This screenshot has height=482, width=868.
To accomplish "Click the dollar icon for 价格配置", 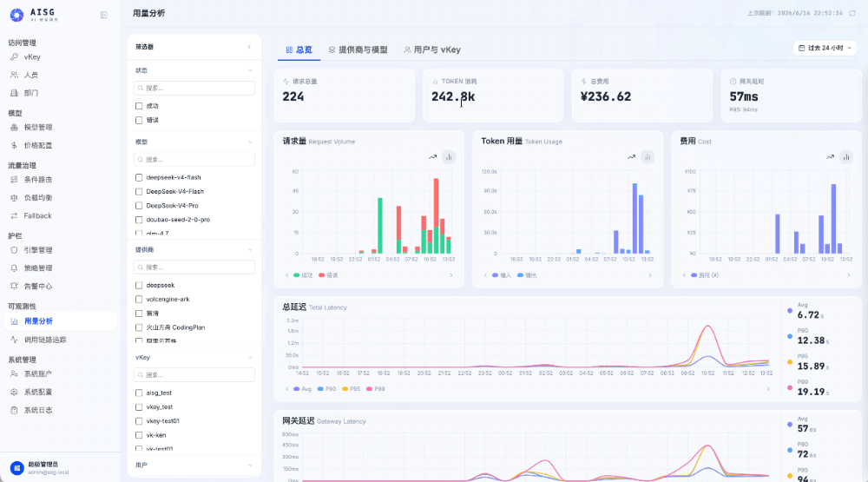I will (x=14, y=145).
